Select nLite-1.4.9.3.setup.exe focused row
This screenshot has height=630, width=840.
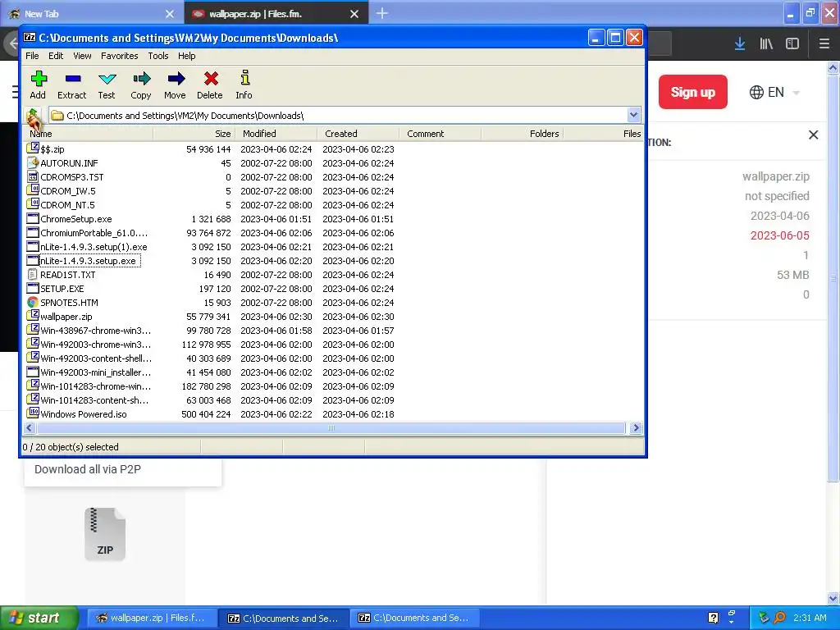pos(333,260)
